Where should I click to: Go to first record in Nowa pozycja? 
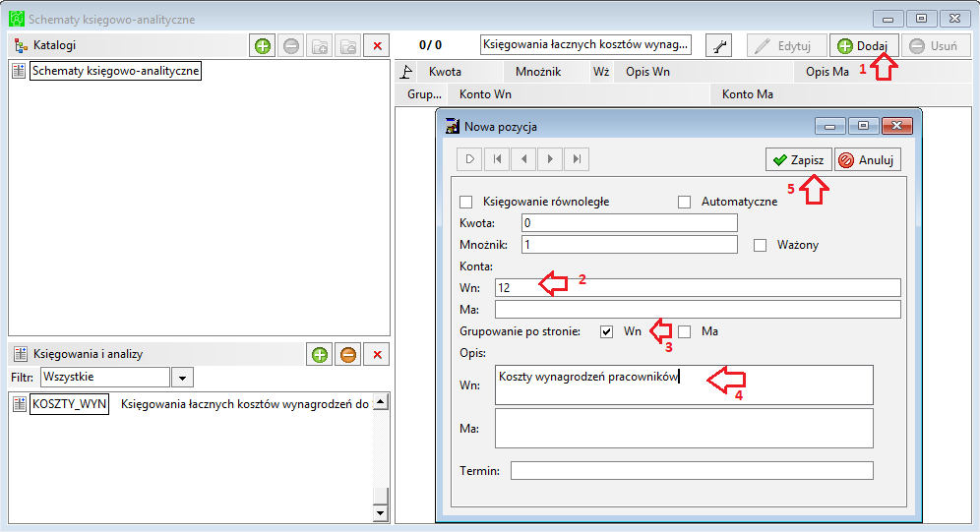tap(497, 159)
